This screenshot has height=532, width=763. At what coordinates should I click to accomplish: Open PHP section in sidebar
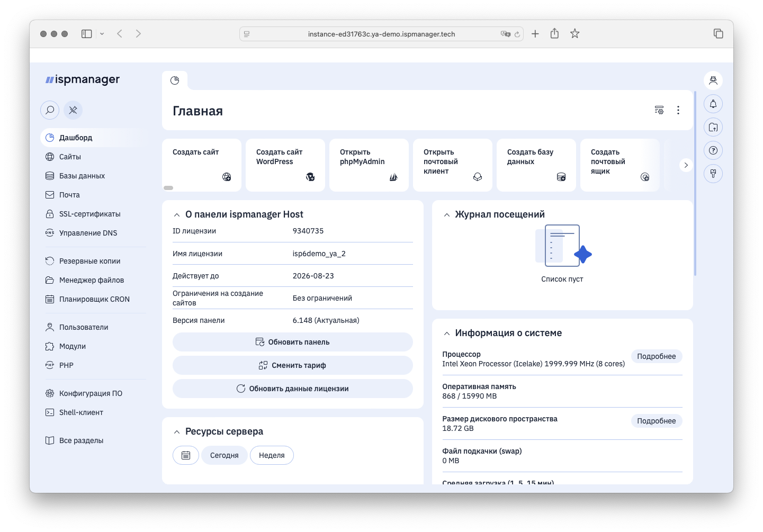point(93,365)
